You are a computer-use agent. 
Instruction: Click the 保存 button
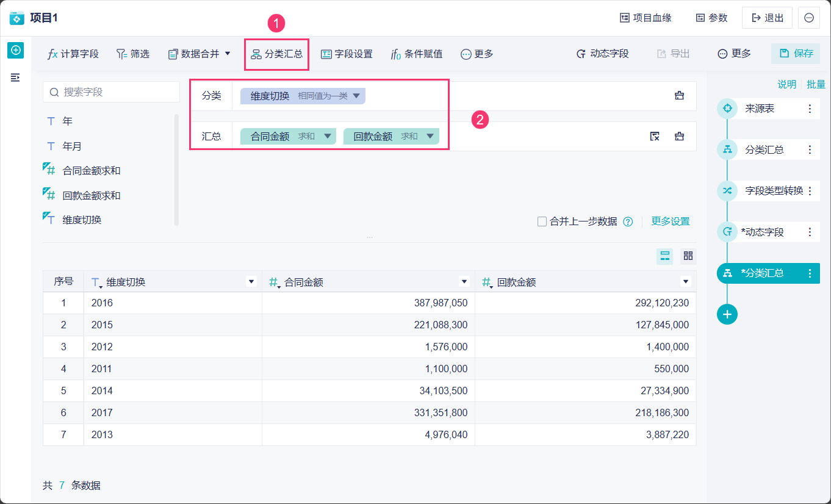(796, 54)
